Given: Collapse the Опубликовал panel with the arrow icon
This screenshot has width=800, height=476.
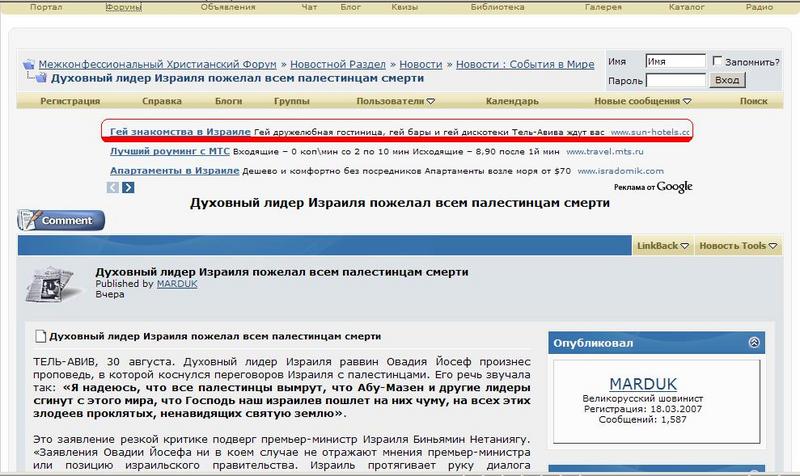Looking at the screenshot, I should click(756, 342).
